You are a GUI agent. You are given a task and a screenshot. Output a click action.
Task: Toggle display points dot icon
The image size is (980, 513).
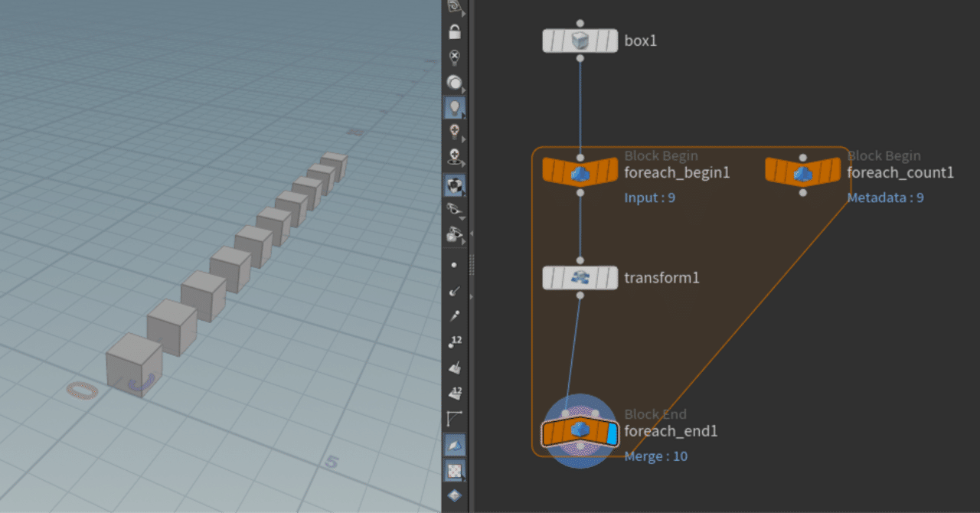click(x=455, y=265)
